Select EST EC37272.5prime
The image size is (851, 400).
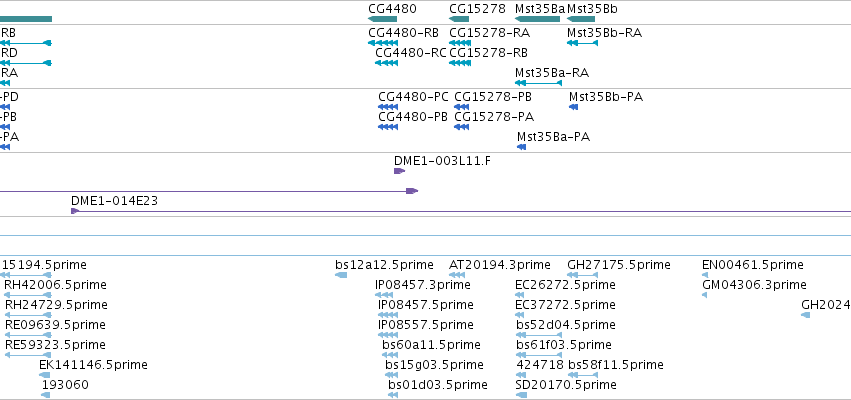point(566,305)
